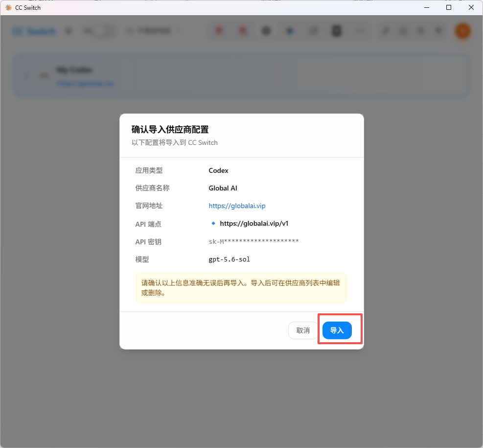
Task: Click the 供应商名称 label
Action: click(152, 189)
